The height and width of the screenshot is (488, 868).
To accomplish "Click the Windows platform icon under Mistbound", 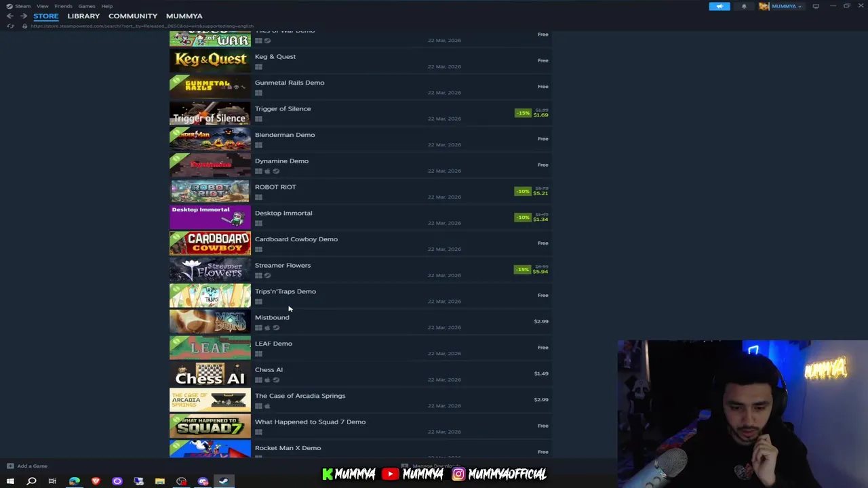I will click(258, 327).
